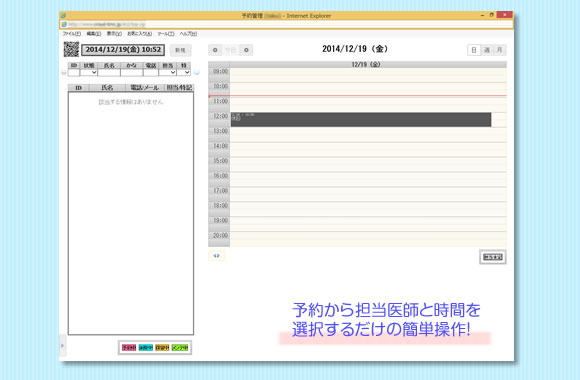
Task: Click the round search icon right of filters
Action: pyautogui.click(x=197, y=73)
